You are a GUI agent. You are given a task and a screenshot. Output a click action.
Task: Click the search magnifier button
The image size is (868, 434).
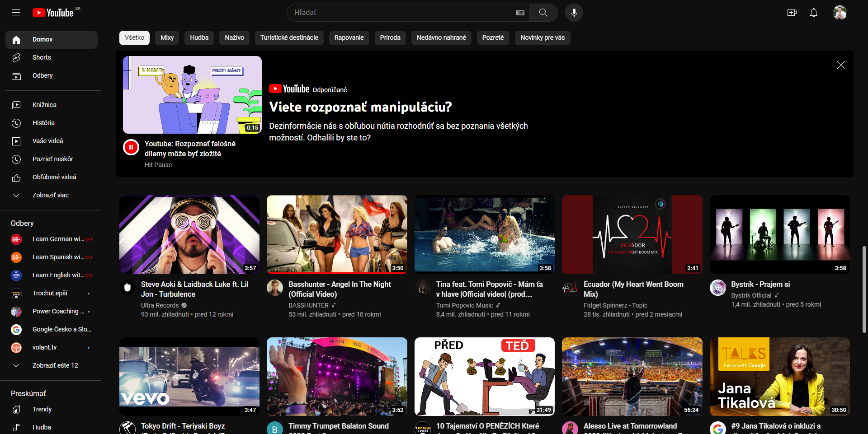(x=543, y=13)
